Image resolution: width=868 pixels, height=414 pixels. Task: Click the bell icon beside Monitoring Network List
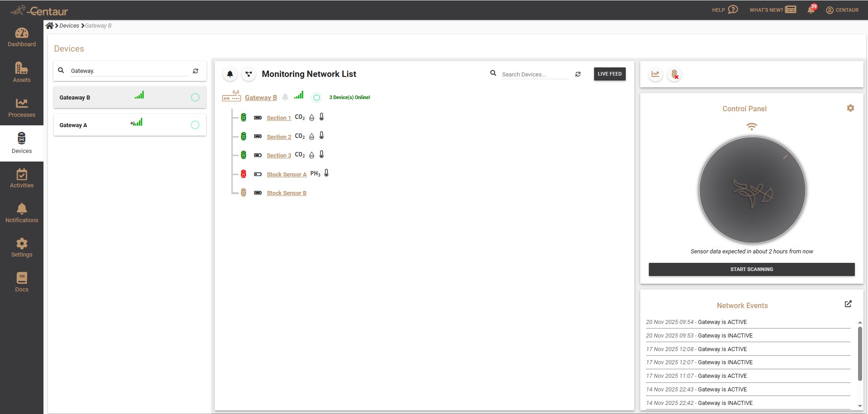click(230, 74)
